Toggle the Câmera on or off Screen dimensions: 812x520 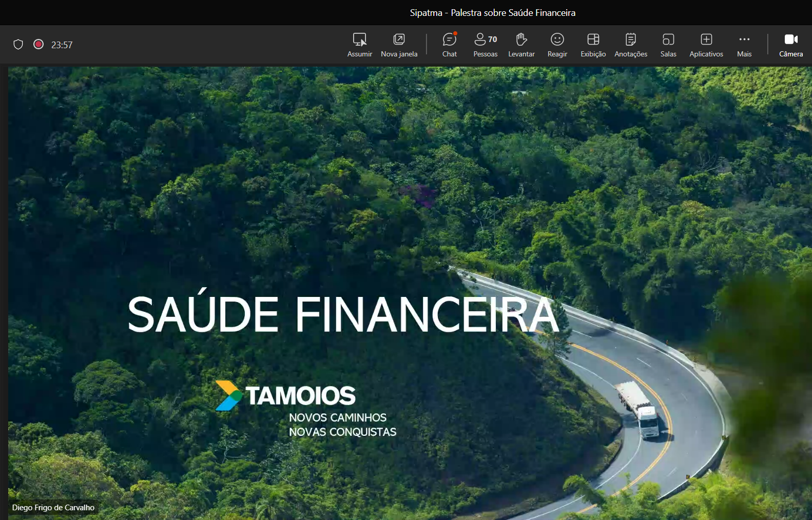tap(790, 45)
